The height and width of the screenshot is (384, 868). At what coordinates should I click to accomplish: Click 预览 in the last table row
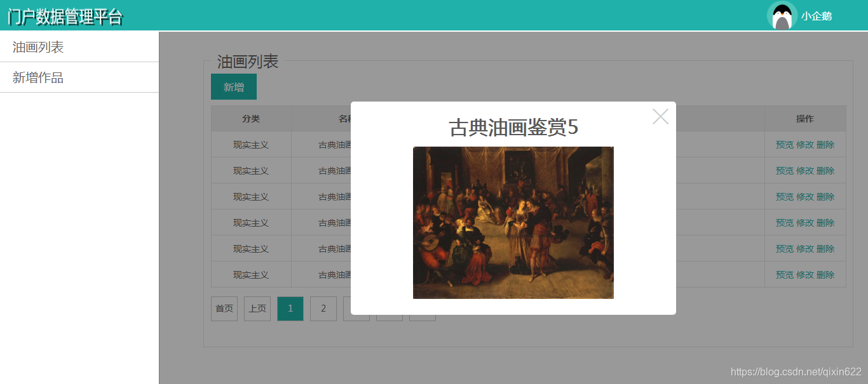pos(785,275)
